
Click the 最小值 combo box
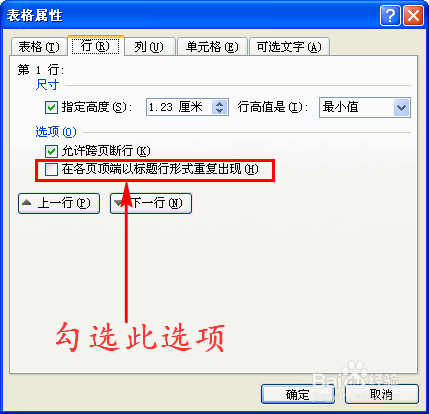365,107
